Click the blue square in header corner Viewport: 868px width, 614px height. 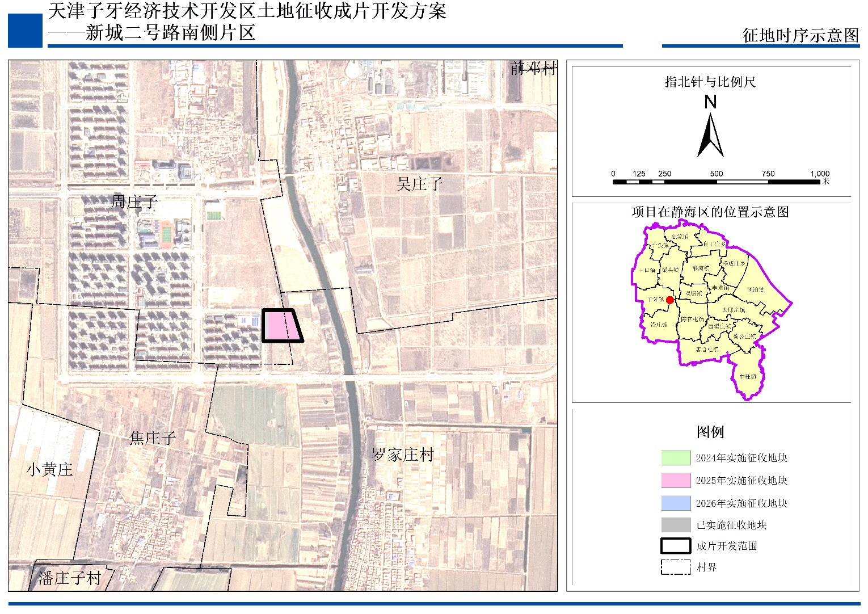click(25, 30)
